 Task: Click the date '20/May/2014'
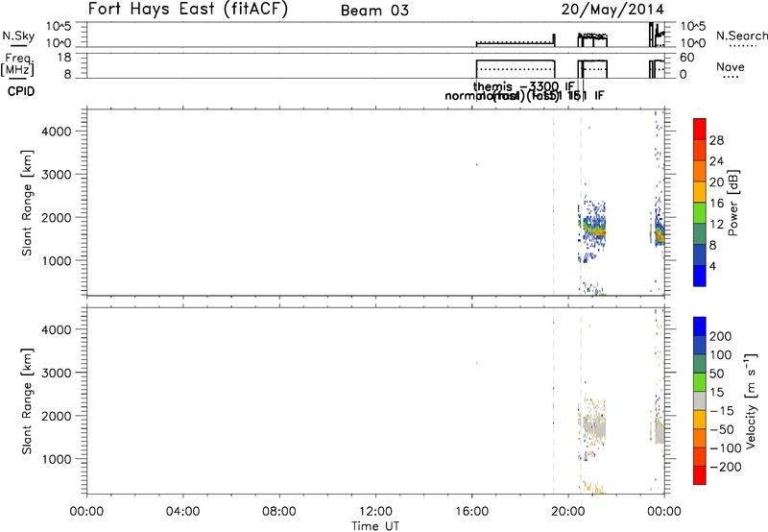(612, 10)
